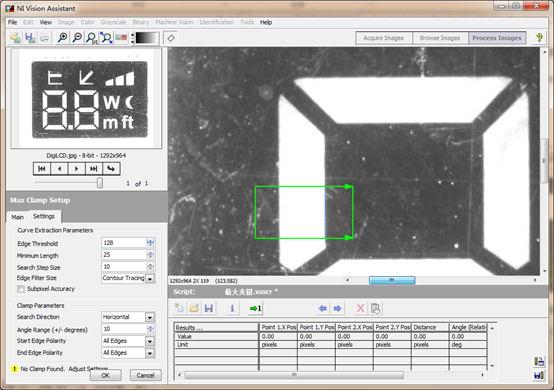Click the Results … table header cell
This screenshot has height=390, width=554.
click(x=216, y=327)
